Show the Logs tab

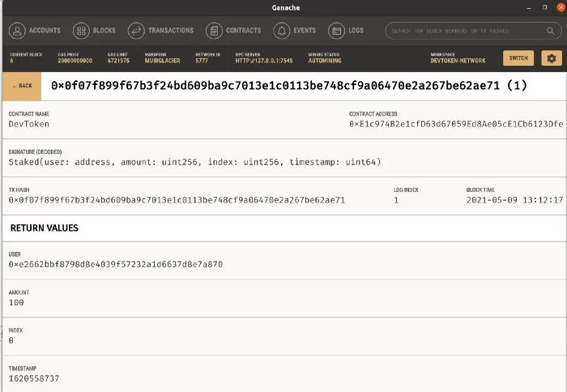(357, 31)
